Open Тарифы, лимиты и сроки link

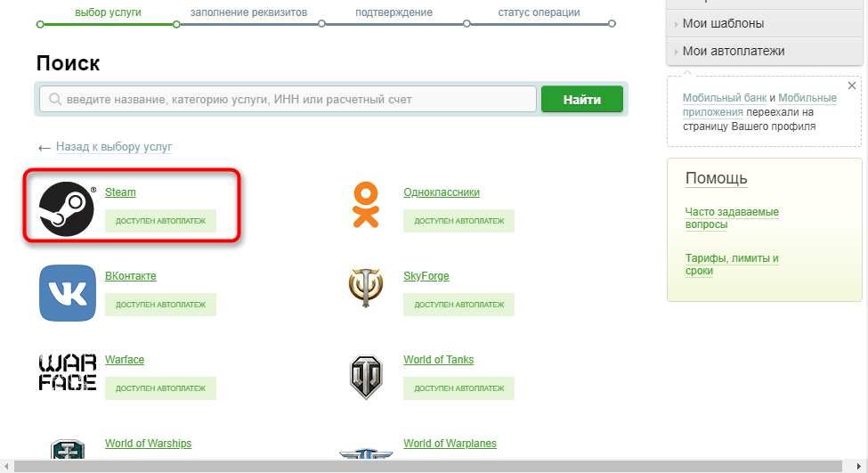point(732,265)
